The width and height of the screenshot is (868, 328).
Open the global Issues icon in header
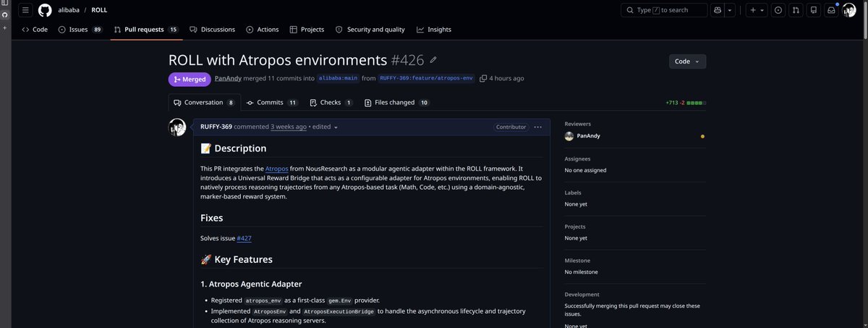(778, 10)
